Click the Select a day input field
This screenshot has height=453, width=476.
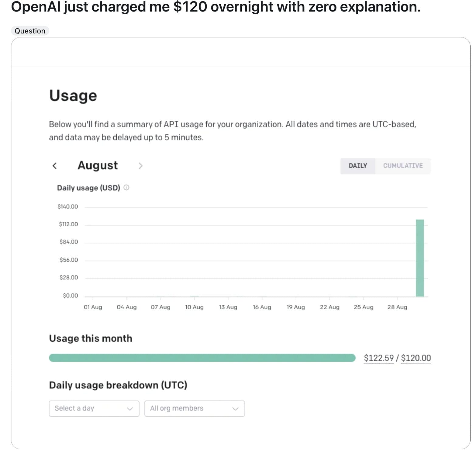click(x=85, y=409)
